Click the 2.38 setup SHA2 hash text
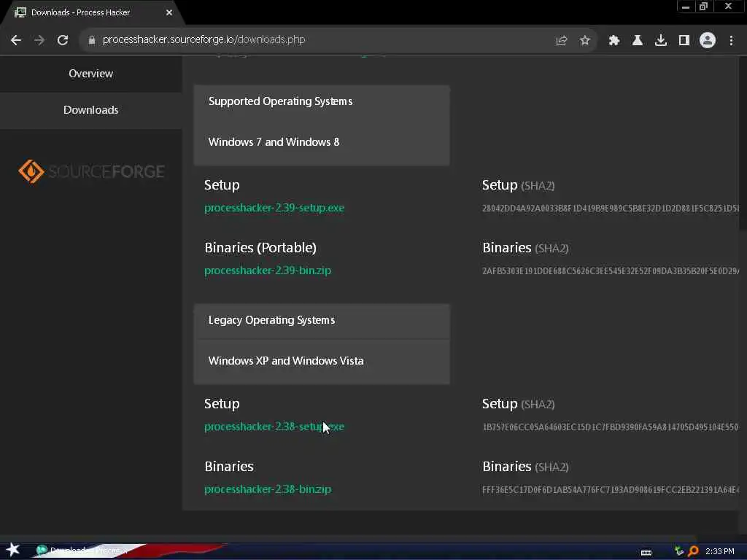747x560 pixels. point(611,427)
